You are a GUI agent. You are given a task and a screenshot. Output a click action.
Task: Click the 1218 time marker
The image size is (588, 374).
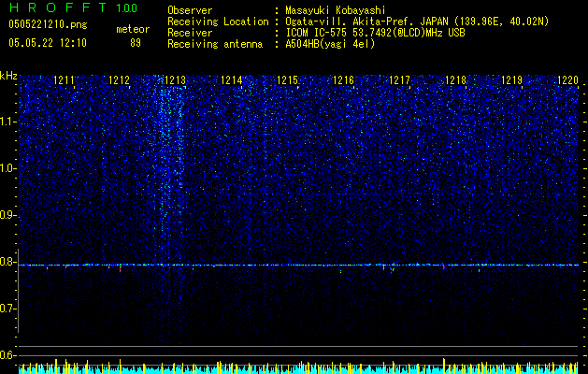[x=455, y=79]
